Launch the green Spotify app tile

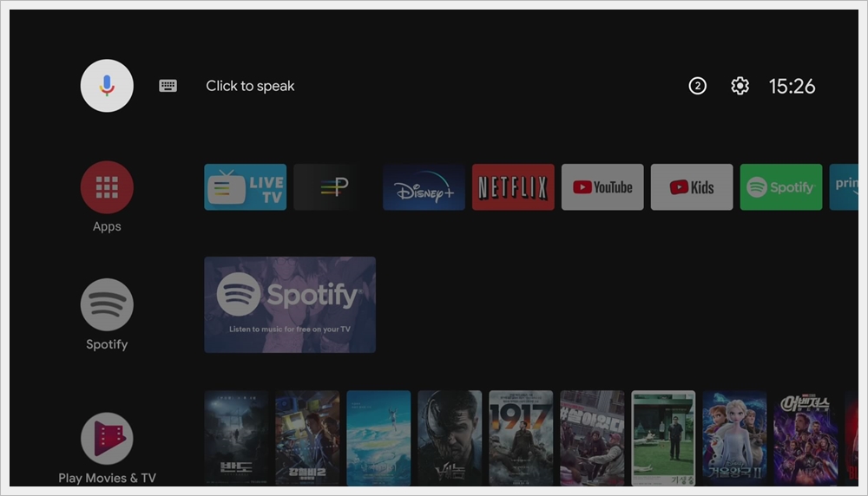point(781,187)
